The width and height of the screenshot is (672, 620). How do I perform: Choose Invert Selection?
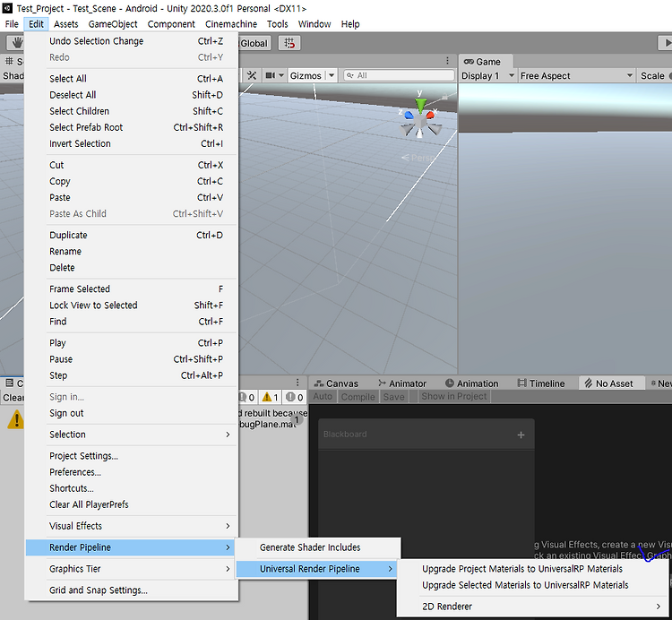click(131, 144)
